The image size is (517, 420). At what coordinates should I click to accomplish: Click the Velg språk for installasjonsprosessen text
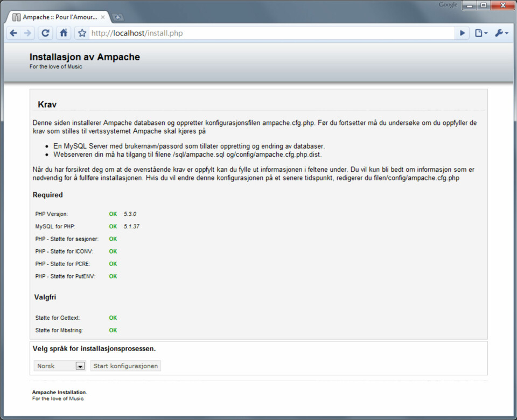point(94,349)
